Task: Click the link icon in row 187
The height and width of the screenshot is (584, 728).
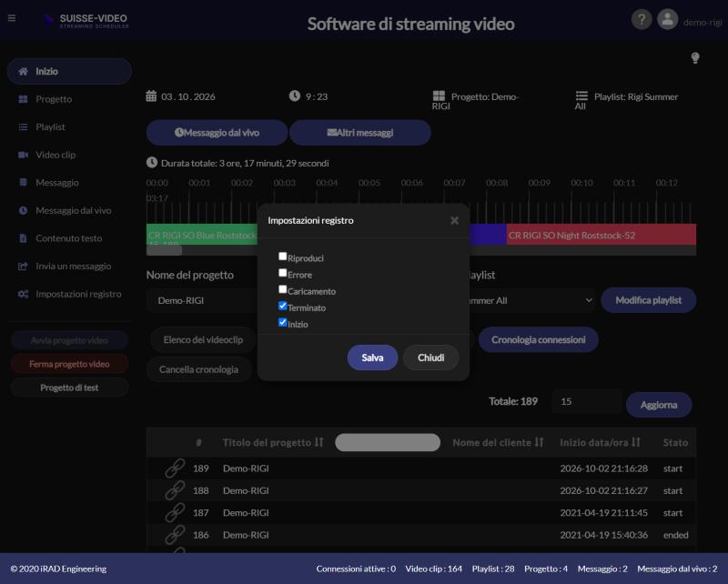Action: pyautogui.click(x=175, y=512)
